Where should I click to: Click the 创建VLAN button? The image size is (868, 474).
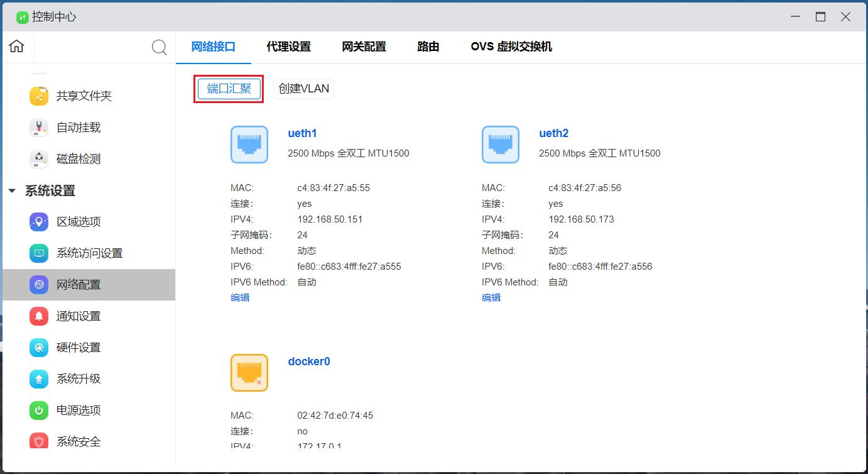pyautogui.click(x=303, y=89)
